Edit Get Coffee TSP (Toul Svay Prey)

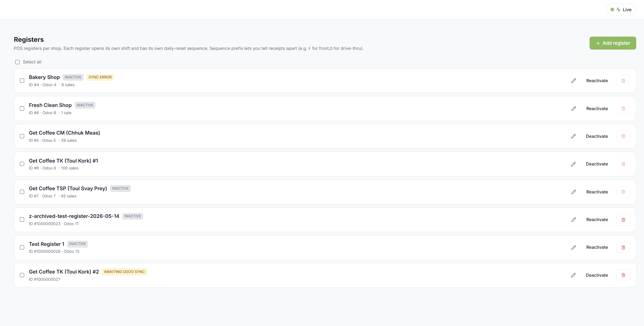(x=574, y=192)
